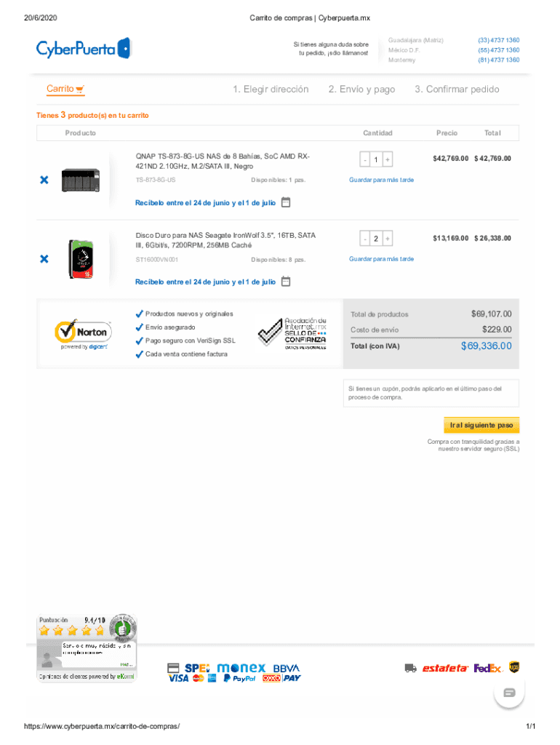This screenshot has width=560, height=745.
Task: Remove the QNAP NAS from cart
Action: (x=44, y=180)
